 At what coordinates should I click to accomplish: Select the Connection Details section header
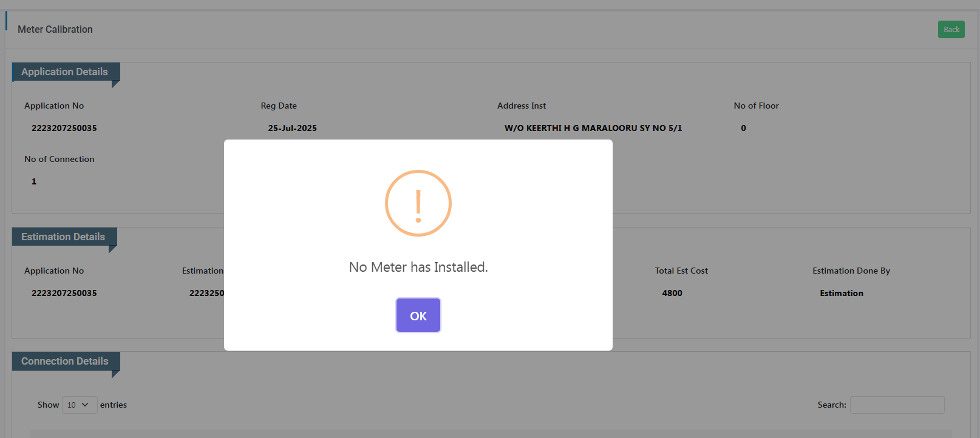coord(66,361)
